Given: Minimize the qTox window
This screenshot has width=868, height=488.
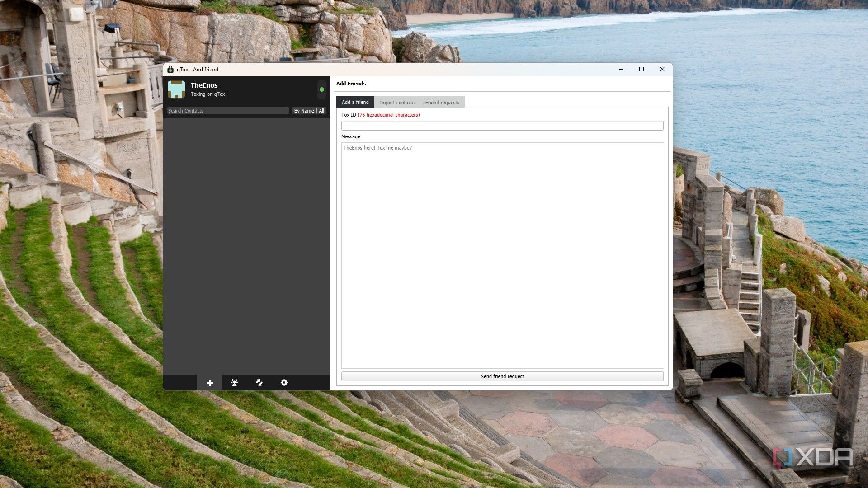Looking at the screenshot, I should [621, 69].
